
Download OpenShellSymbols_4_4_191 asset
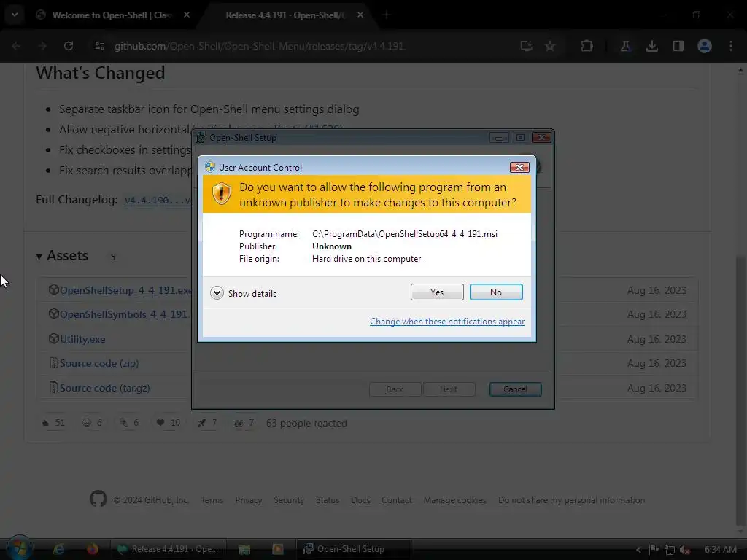pos(125,315)
